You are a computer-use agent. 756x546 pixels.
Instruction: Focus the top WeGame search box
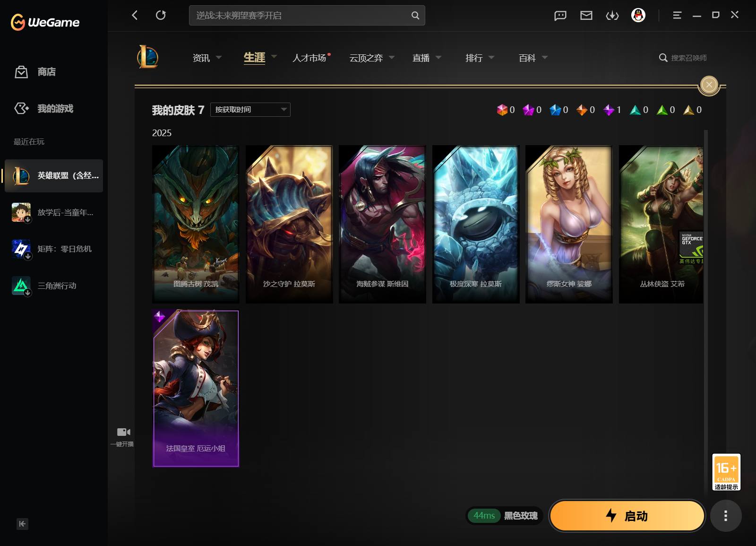pyautogui.click(x=307, y=15)
